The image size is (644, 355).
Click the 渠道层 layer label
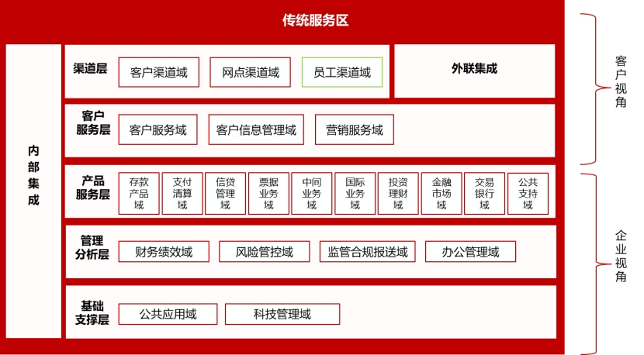(90, 68)
